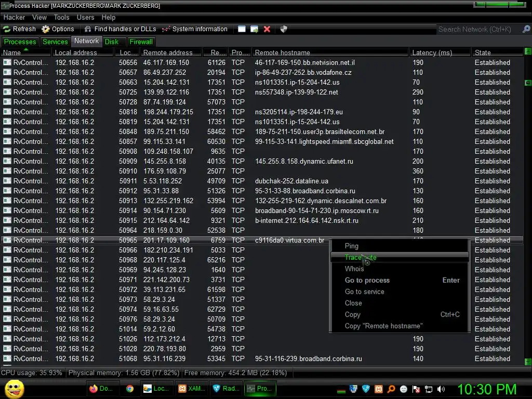Select hostname b-internet.212.164.64.142.nsk.rt.ru

point(307,220)
